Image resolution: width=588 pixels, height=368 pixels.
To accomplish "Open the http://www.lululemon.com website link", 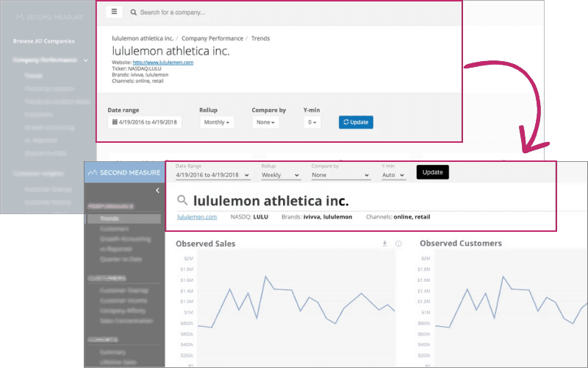I will point(162,63).
